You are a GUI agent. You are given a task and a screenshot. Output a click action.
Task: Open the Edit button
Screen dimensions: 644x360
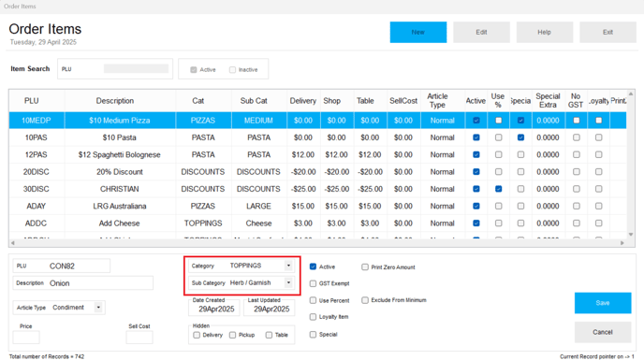[x=481, y=32]
